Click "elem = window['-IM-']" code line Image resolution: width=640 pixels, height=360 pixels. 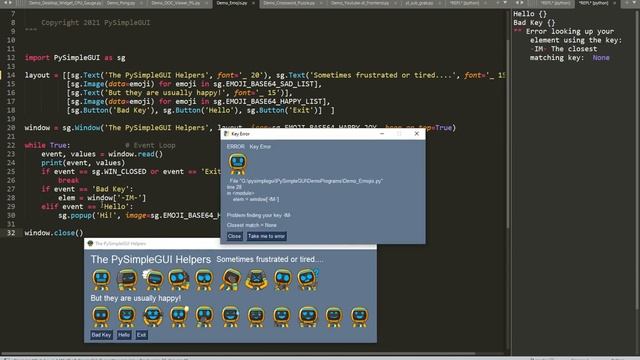point(102,198)
